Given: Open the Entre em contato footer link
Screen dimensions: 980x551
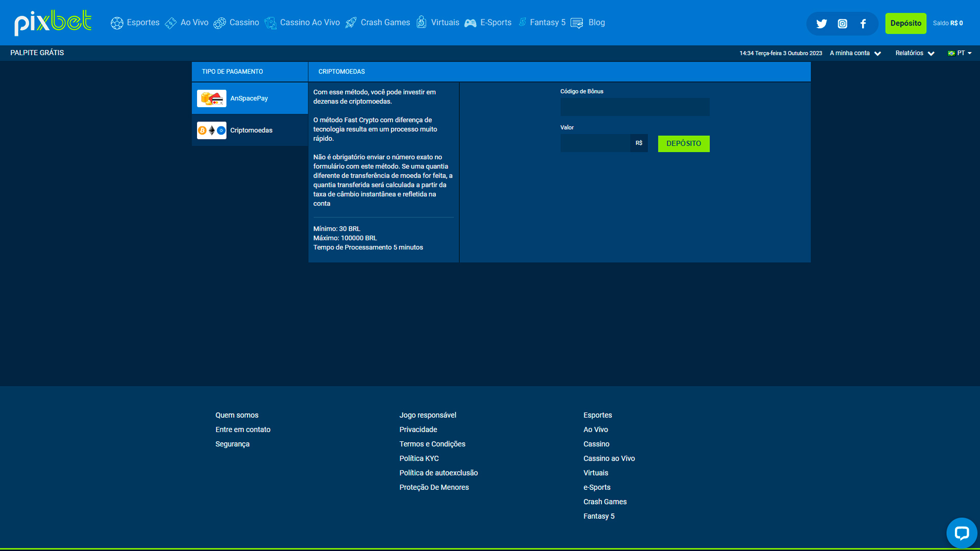Looking at the screenshot, I should pyautogui.click(x=243, y=430).
